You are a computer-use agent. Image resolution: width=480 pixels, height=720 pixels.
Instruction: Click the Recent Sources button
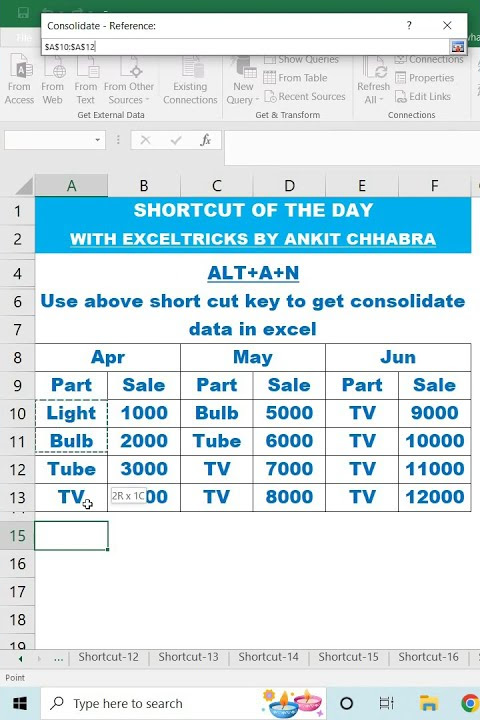(305, 96)
